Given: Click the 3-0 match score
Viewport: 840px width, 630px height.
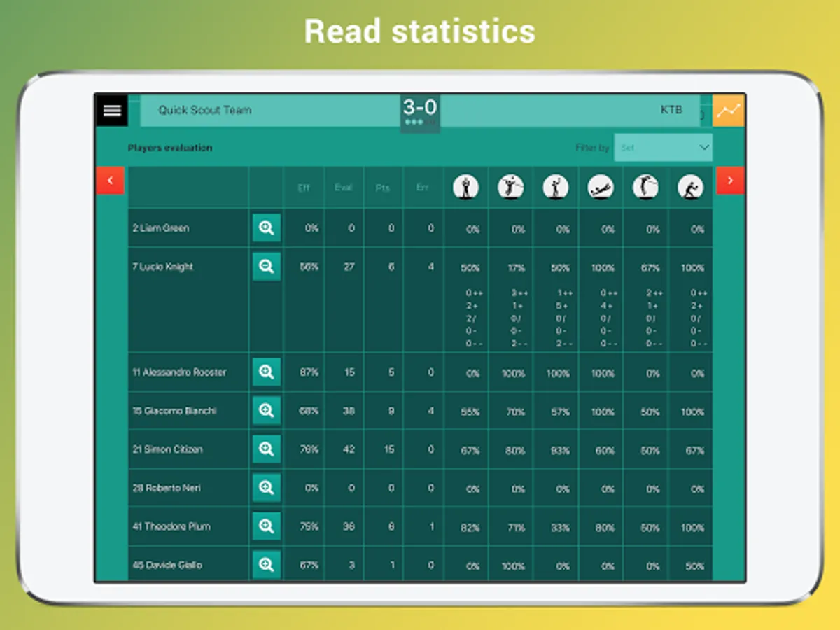Looking at the screenshot, I should pos(420,107).
